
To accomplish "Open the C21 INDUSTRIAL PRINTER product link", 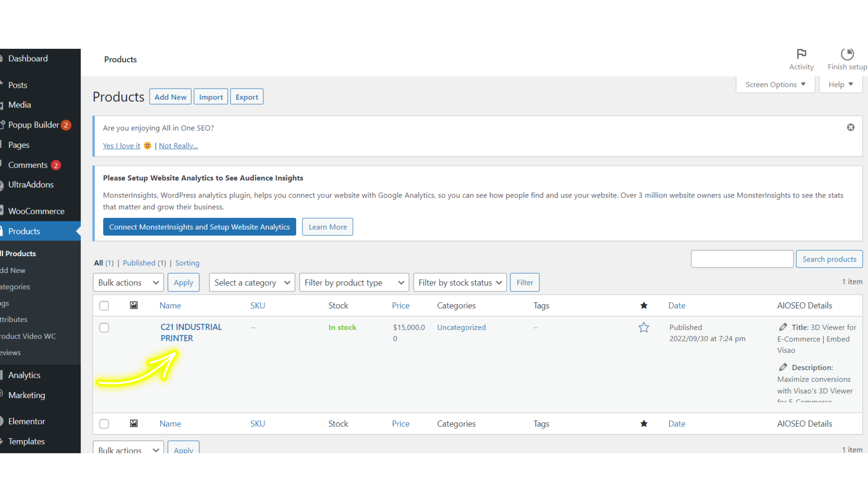I will (191, 333).
